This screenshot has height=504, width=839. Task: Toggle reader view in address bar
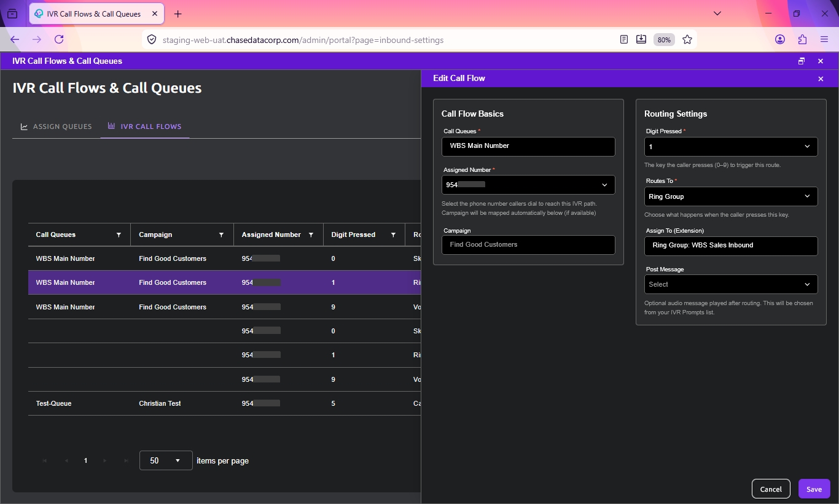pyautogui.click(x=624, y=39)
